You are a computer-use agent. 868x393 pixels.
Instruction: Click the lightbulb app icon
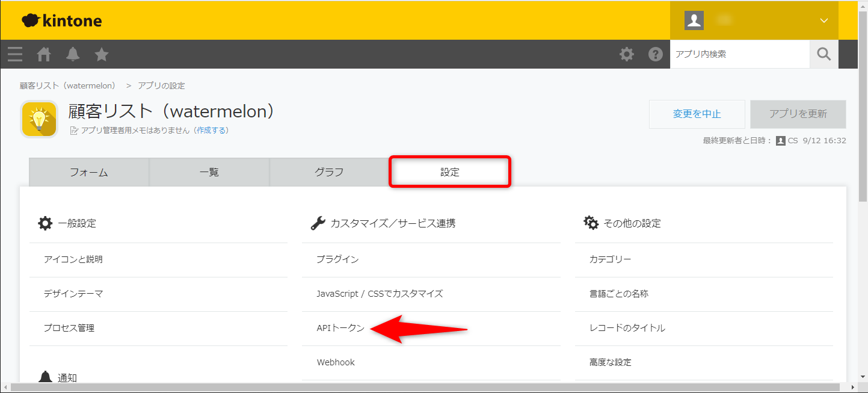tap(39, 119)
